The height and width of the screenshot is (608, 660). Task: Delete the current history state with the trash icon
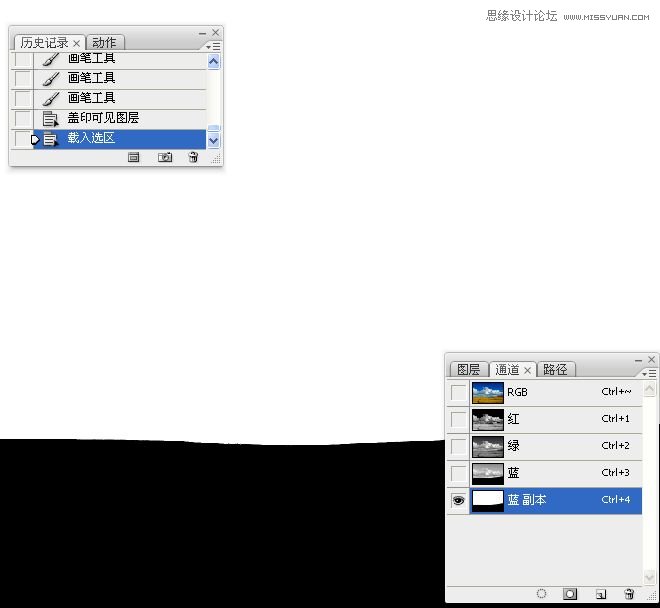pos(193,158)
